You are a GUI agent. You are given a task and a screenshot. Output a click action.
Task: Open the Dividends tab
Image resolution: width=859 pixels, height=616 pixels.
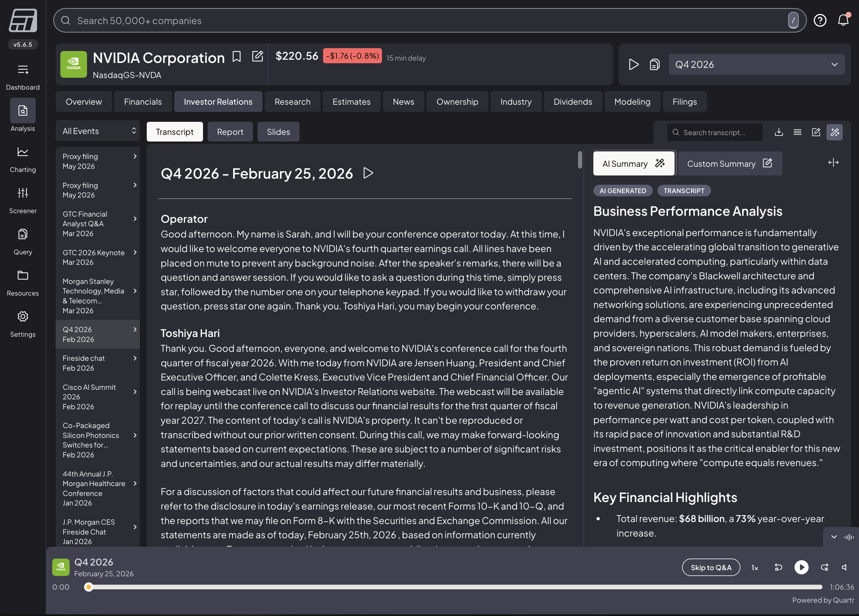pyautogui.click(x=573, y=102)
